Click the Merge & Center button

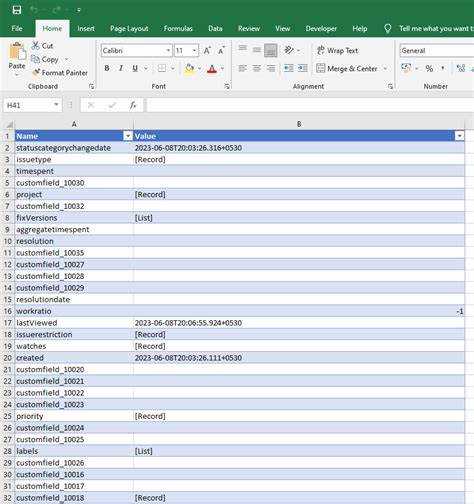347,69
